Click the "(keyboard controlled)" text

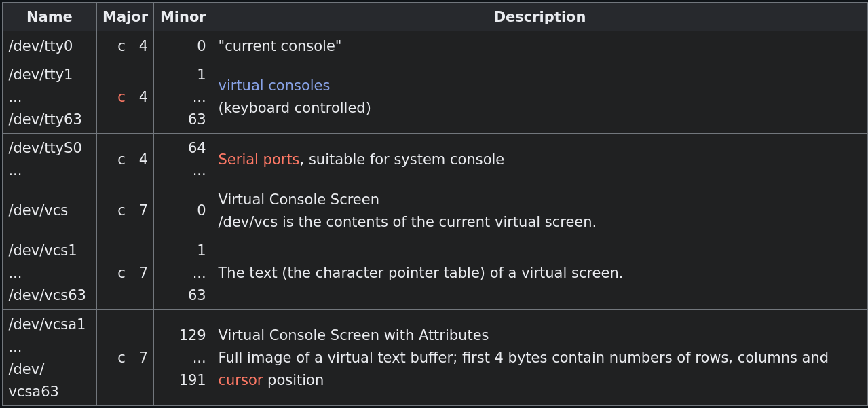point(295,108)
